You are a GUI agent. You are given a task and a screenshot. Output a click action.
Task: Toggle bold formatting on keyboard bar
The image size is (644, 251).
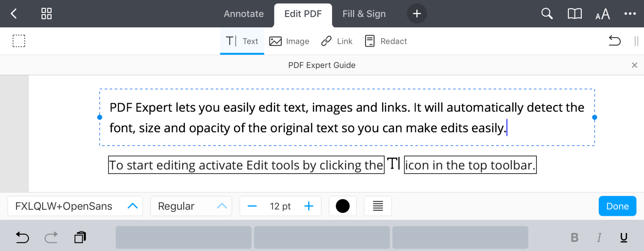[574, 237]
